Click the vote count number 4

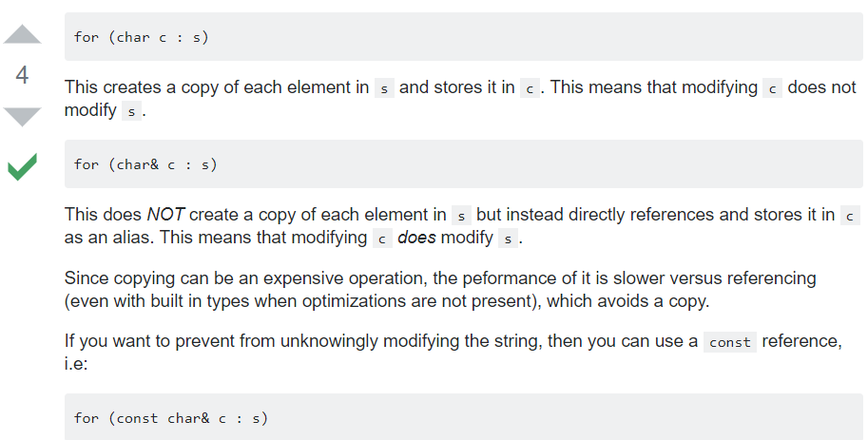(x=23, y=75)
